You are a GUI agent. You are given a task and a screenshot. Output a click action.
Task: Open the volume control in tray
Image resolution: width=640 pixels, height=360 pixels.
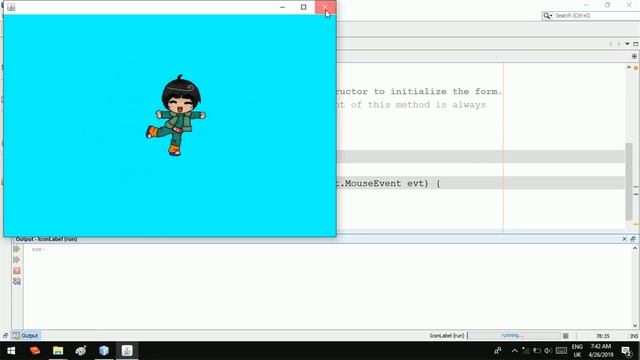pos(548,351)
